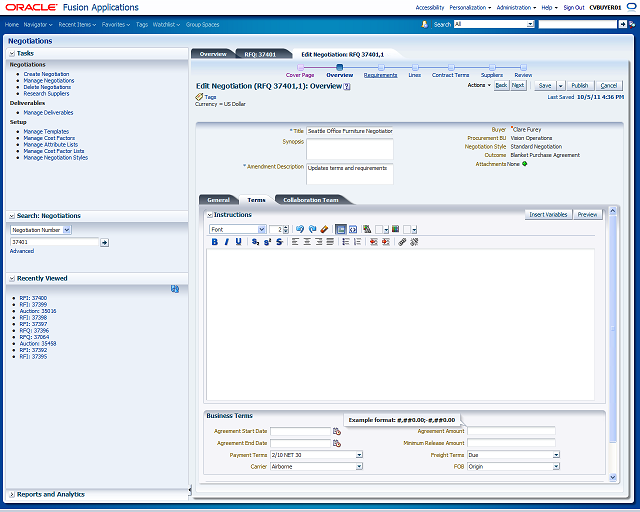The height and width of the screenshot is (512, 640).
Task: Open Payment Terms dropdown
Action: tap(359, 455)
